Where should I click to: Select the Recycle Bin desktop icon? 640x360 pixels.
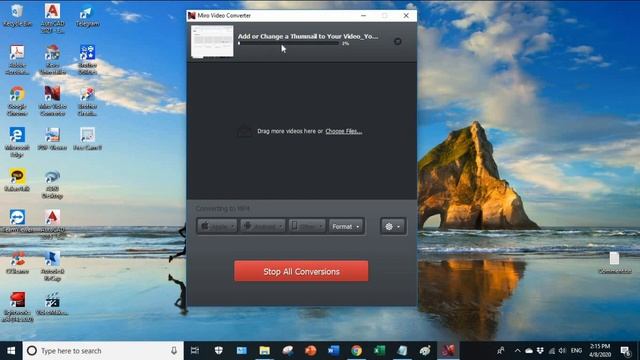[x=17, y=16]
